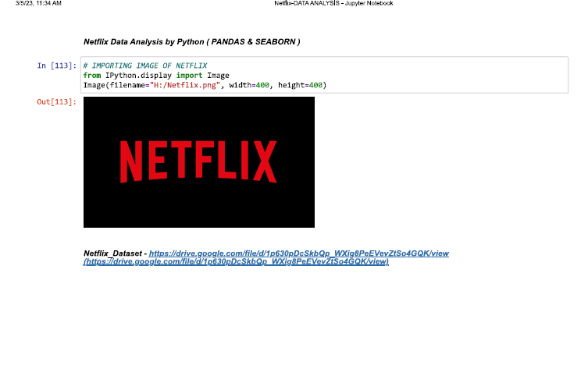This screenshot has height=372, width=588.
Task: Select the 'In [113]:' prompt label
Action: coord(57,66)
